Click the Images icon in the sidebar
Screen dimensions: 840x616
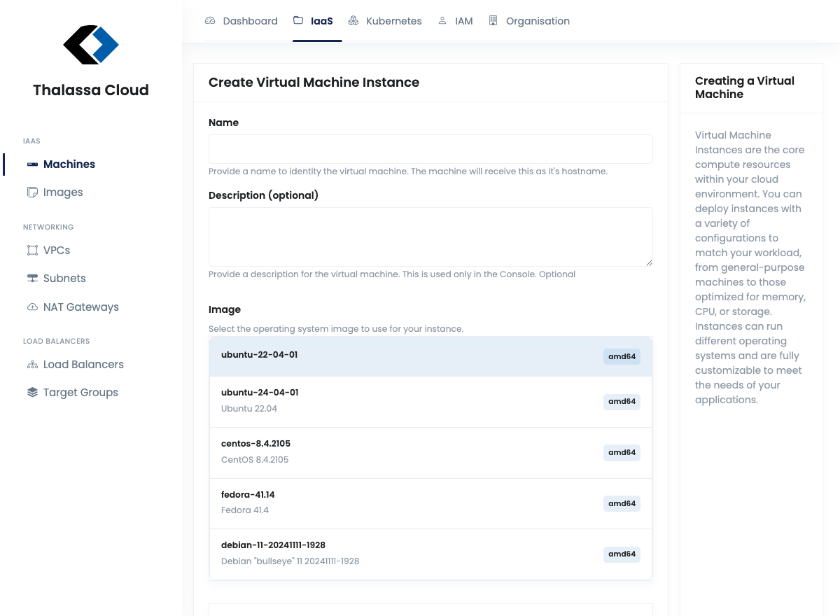pyautogui.click(x=32, y=192)
